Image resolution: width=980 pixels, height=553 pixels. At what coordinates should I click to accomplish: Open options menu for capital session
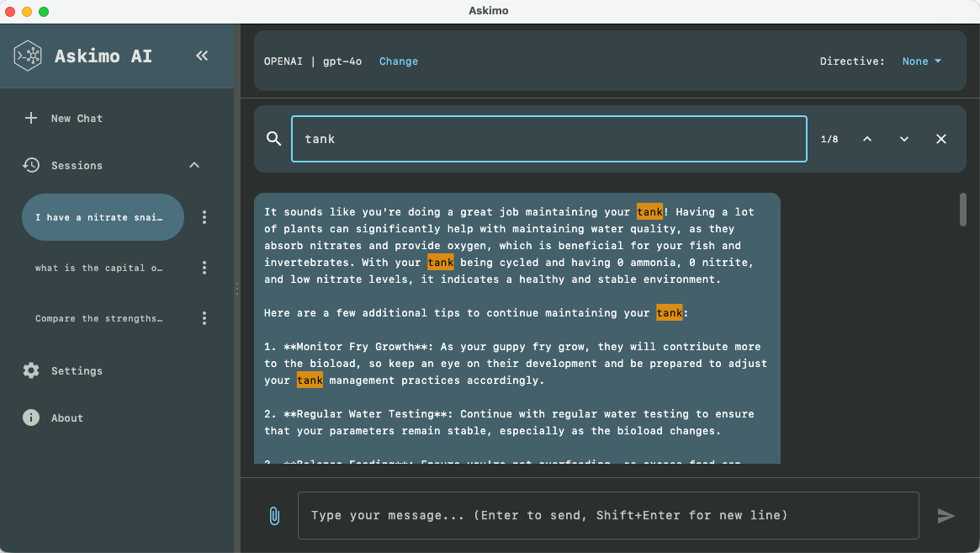pos(204,268)
